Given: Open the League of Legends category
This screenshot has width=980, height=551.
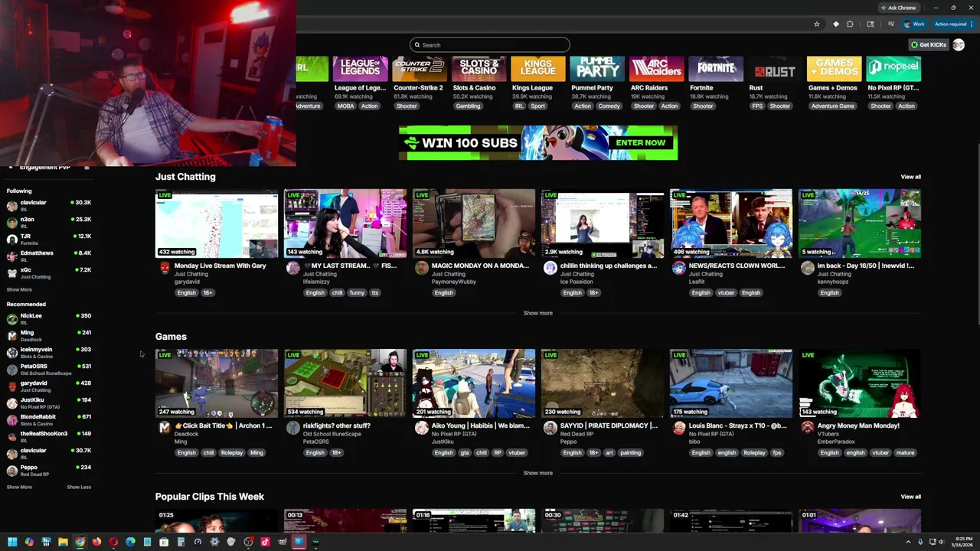Looking at the screenshot, I should click(361, 70).
